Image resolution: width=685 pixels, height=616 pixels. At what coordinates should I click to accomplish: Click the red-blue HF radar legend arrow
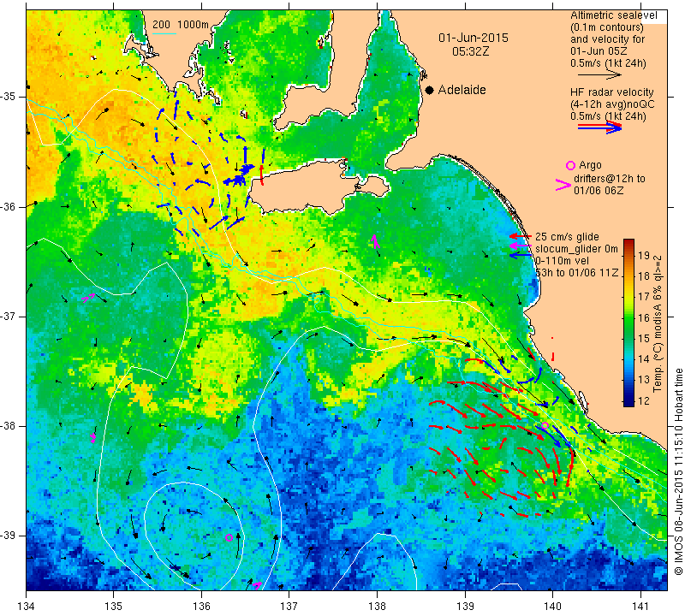pos(599,127)
